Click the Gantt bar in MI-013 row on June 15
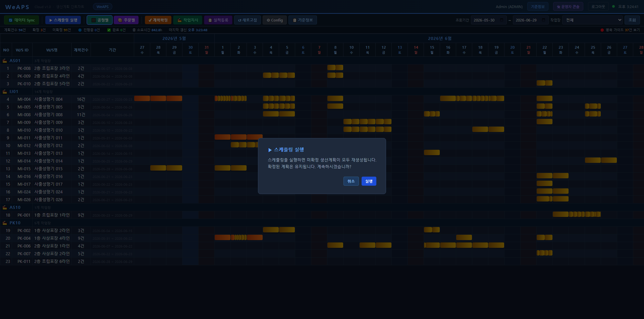644x319 pixels. click(x=432, y=152)
